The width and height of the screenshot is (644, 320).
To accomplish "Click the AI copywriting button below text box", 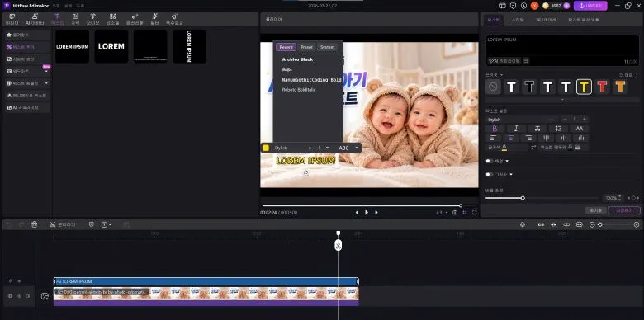I will (x=504, y=61).
